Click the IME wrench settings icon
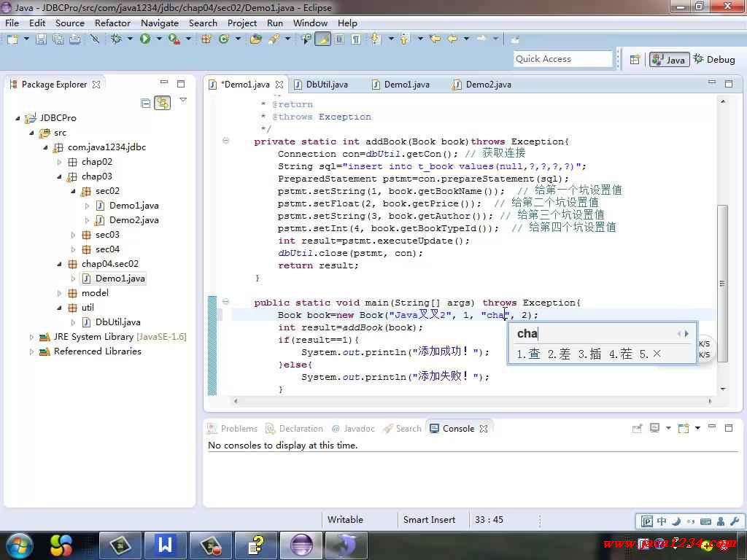 tap(734, 521)
